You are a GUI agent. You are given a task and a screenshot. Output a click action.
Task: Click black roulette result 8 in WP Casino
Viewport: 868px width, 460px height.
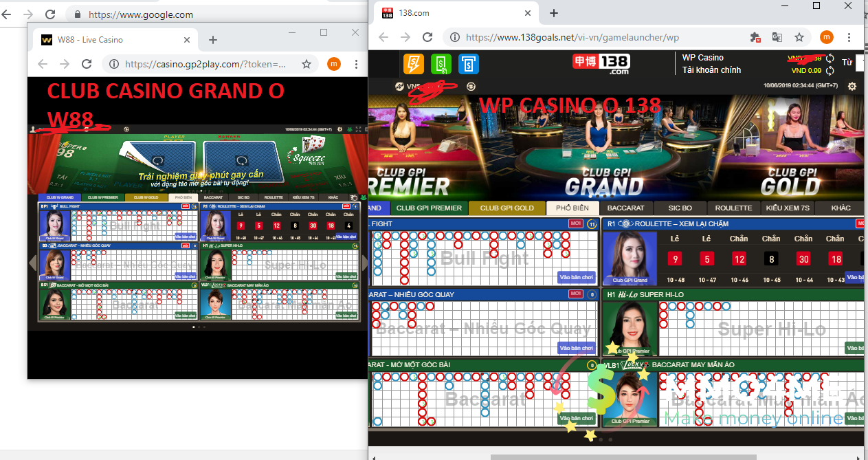[x=771, y=259]
